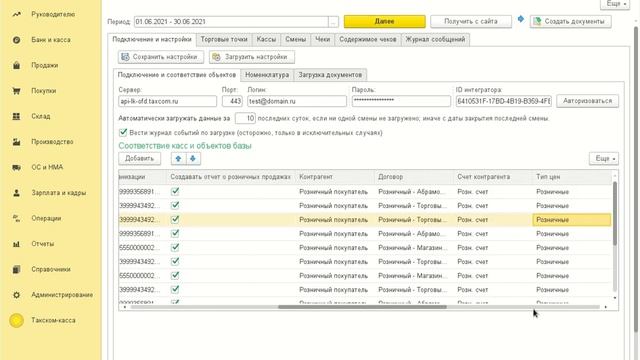The image size is (640, 360).
Task: Open the Склад grid icon
Action: coord(16,116)
